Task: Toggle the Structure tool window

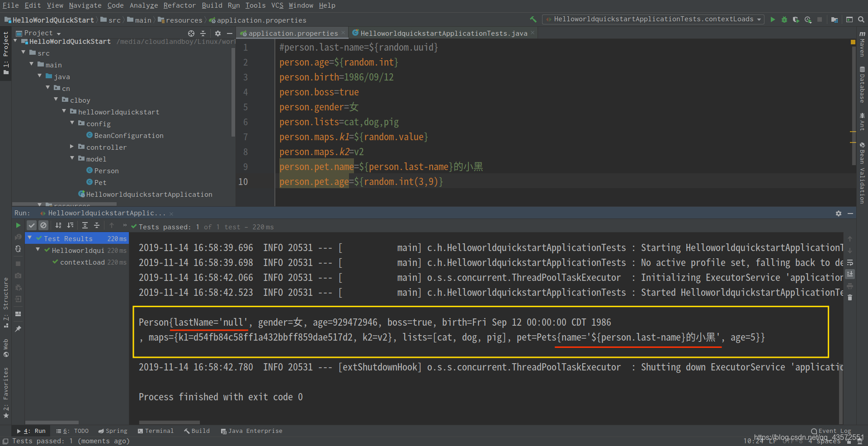Action: pyautogui.click(x=6, y=302)
